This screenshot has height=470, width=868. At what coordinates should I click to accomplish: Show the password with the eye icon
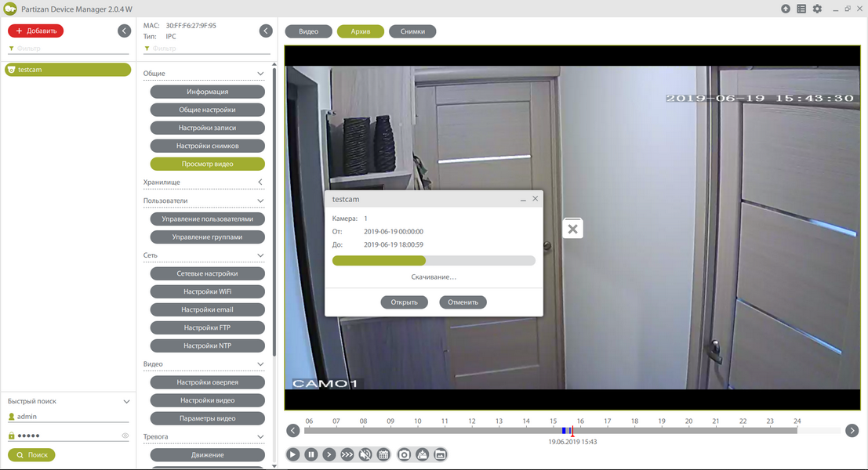pyautogui.click(x=125, y=436)
